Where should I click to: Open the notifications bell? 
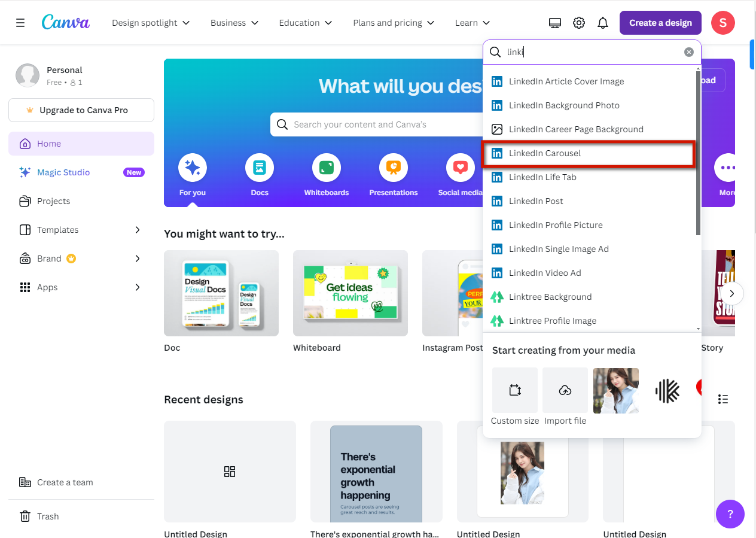coord(603,23)
